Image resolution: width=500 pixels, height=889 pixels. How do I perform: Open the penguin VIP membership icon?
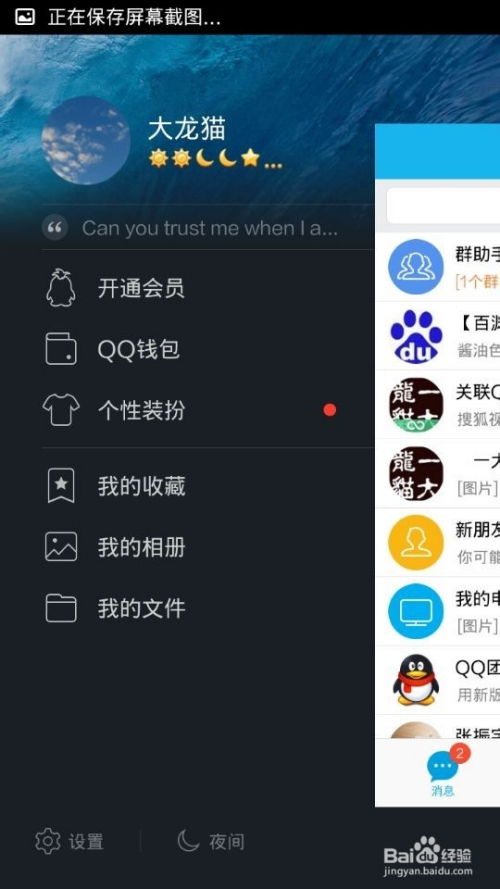60,288
